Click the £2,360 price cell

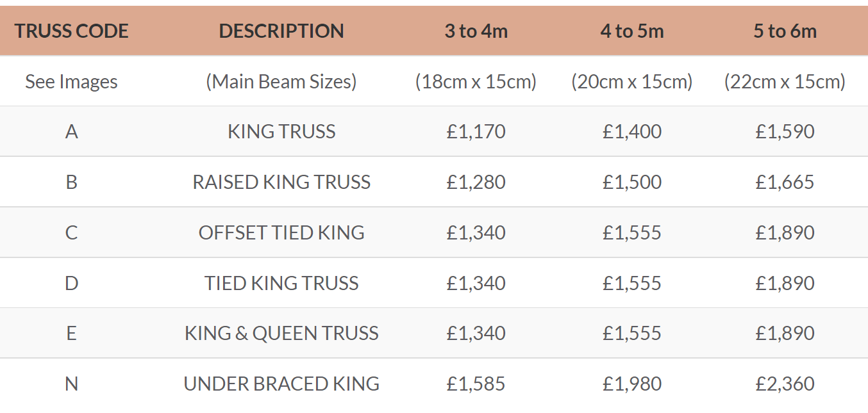pyautogui.click(x=785, y=384)
